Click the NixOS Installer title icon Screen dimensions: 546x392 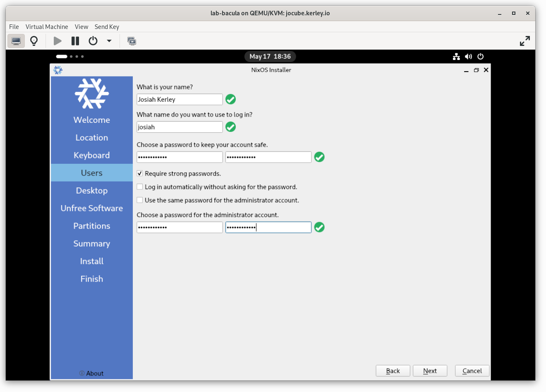coord(58,70)
